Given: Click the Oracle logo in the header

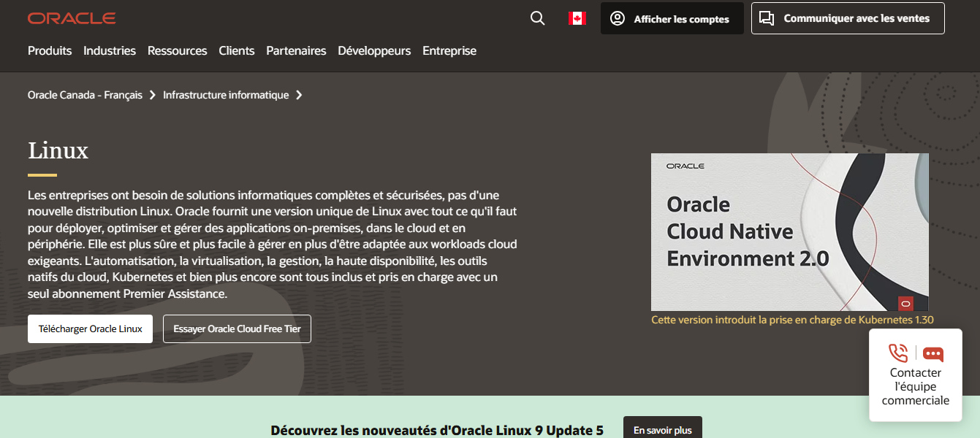Looking at the screenshot, I should [x=71, y=18].
